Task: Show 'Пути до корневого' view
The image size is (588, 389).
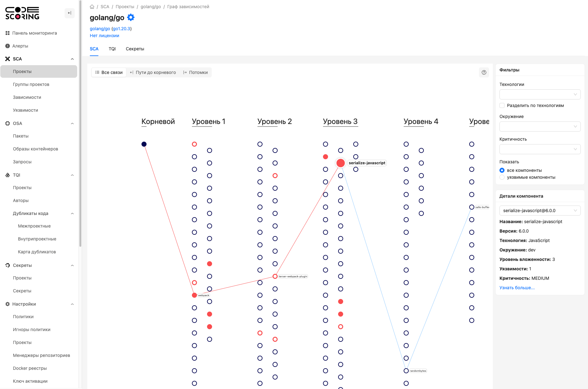Action: coord(153,72)
